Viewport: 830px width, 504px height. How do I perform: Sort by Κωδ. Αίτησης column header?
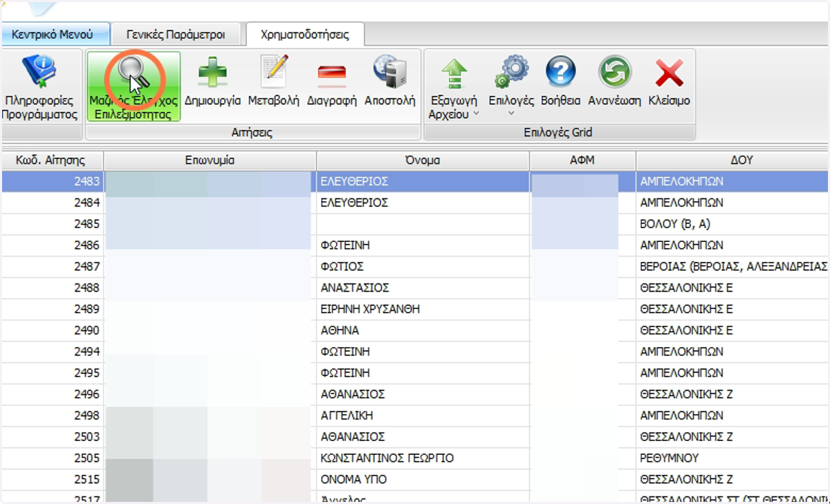click(52, 160)
